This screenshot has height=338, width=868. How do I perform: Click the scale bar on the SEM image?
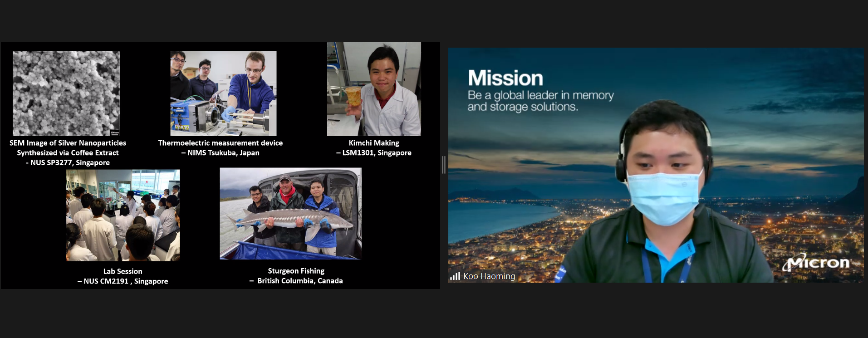(115, 133)
